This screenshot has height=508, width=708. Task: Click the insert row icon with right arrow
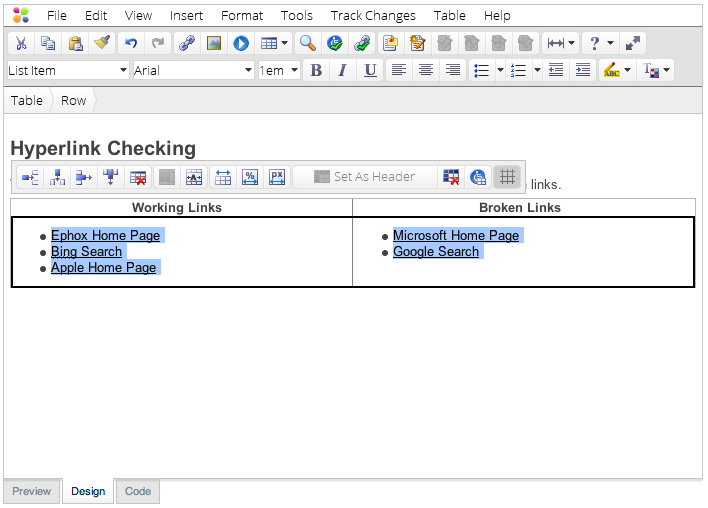click(84, 177)
